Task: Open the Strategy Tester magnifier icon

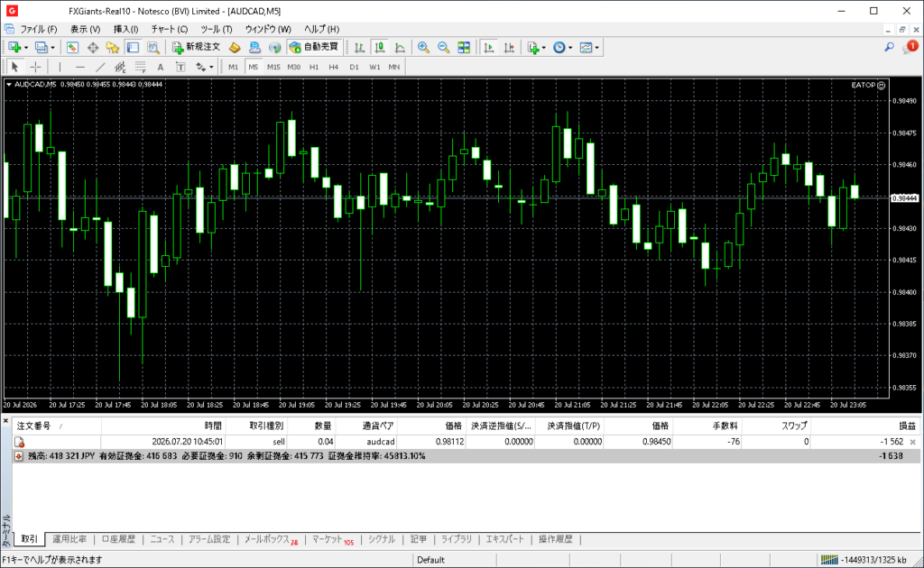Action: coord(152,48)
